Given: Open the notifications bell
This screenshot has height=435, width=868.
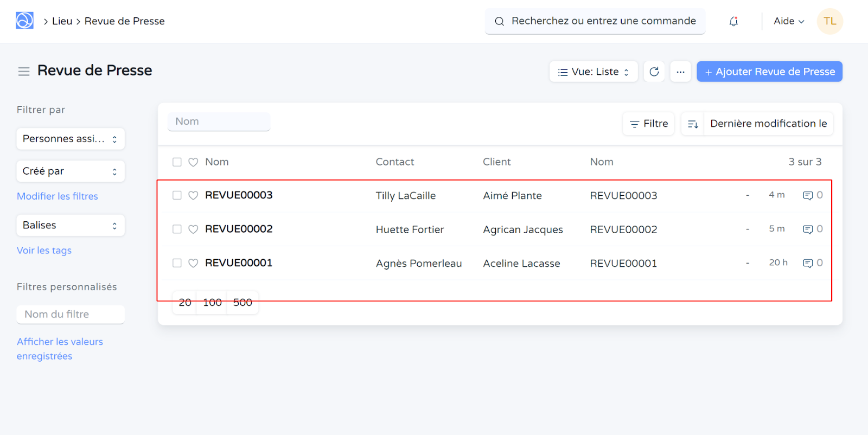Looking at the screenshot, I should (x=733, y=21).
